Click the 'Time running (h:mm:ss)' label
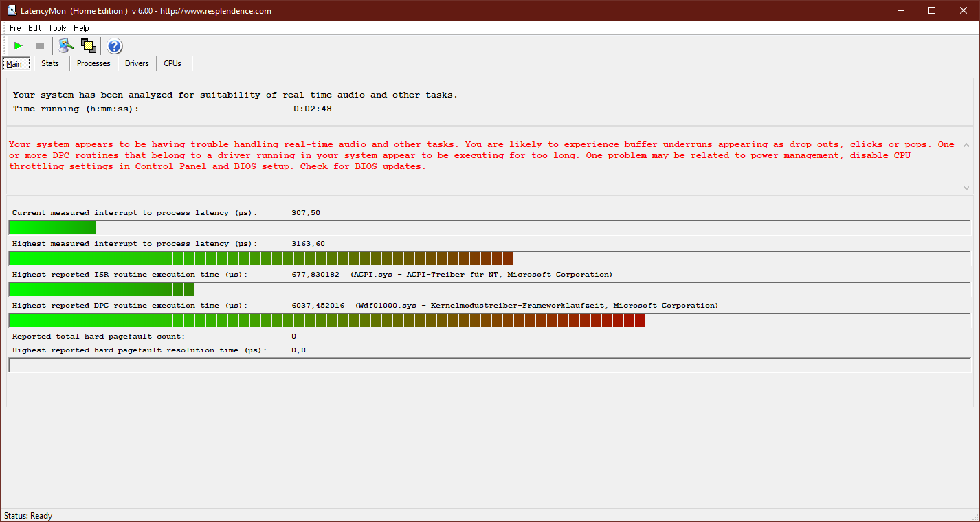 coord(76,109)
